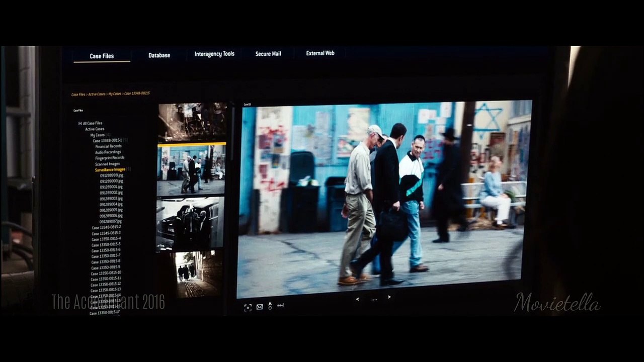Click Active Cases in the breadcrumb path

97,94
